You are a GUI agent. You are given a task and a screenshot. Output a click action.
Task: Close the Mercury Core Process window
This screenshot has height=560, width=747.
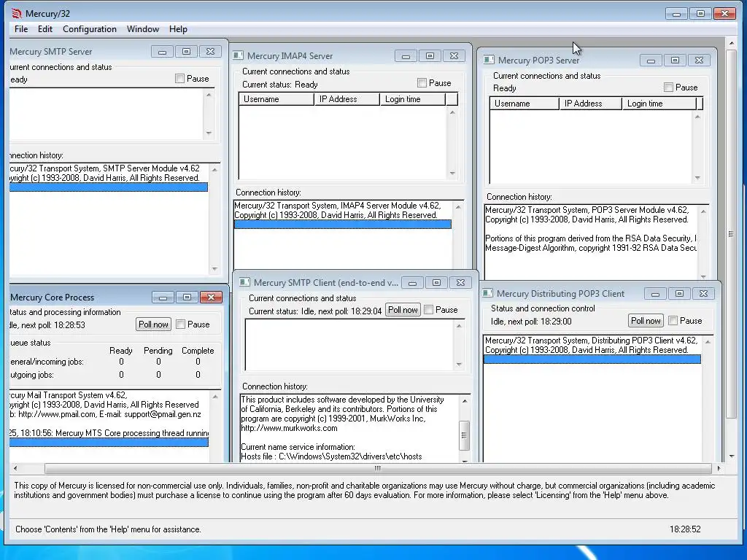click(211, 297)
